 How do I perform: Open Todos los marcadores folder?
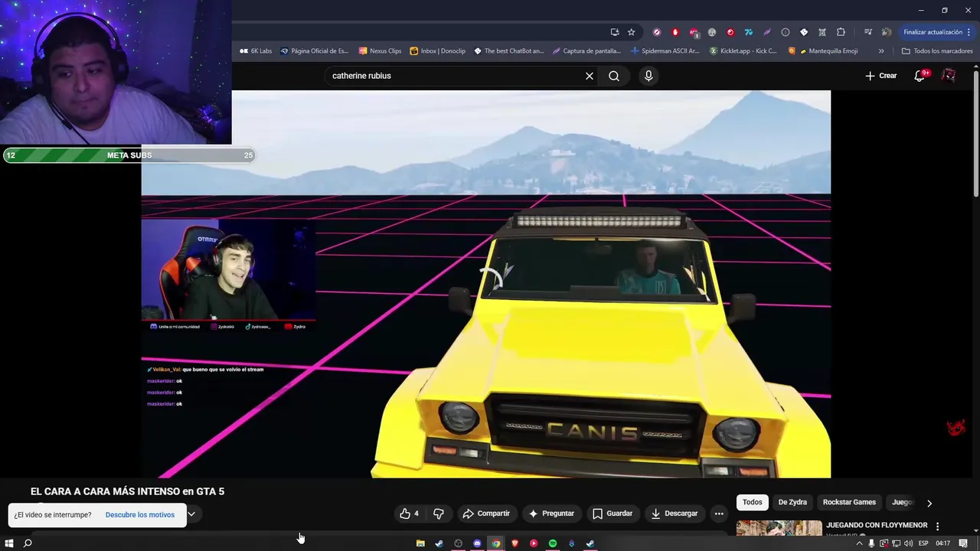click(938, 51)
